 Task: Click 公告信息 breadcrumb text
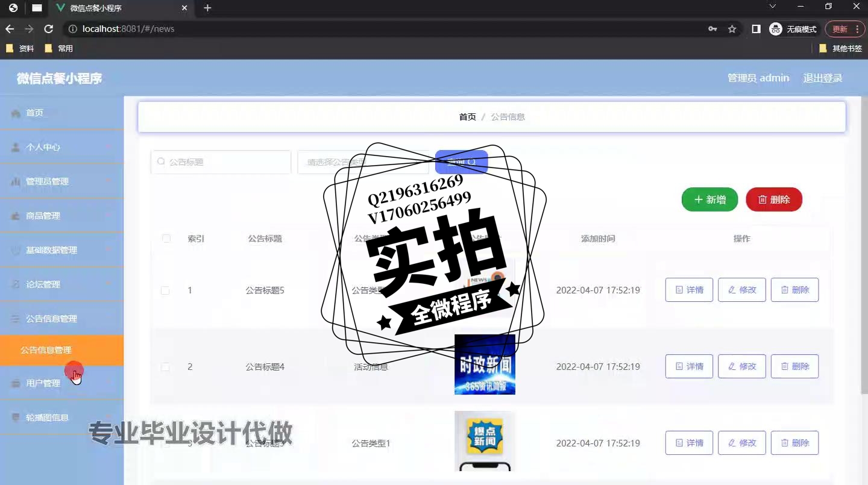point(508,117)
